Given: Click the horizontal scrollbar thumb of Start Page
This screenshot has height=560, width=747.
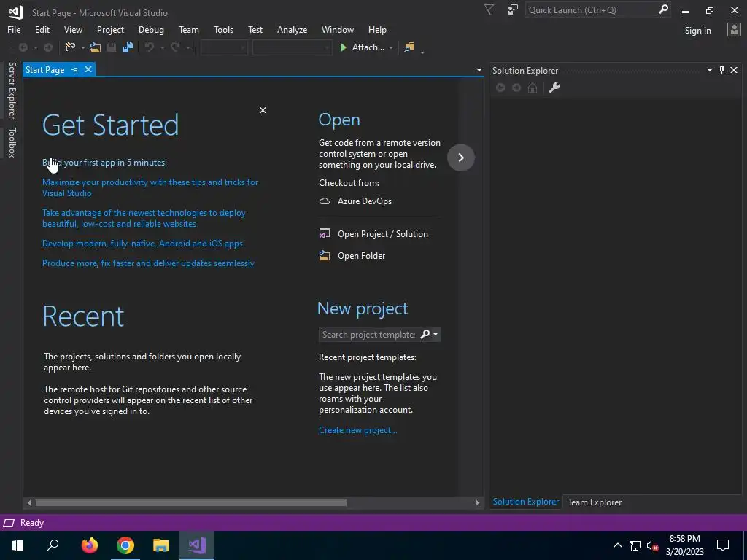Looking at the screenshot, I should [x=190, y=502].
